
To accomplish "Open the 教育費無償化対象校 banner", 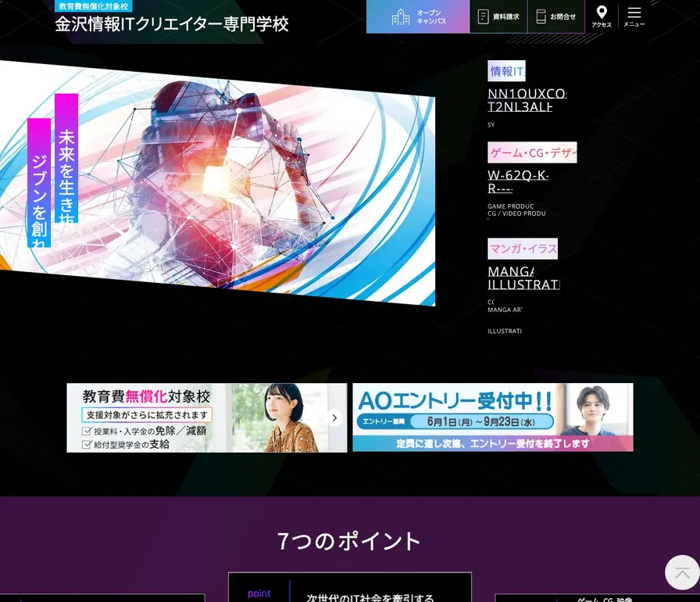I will (207, 417).
